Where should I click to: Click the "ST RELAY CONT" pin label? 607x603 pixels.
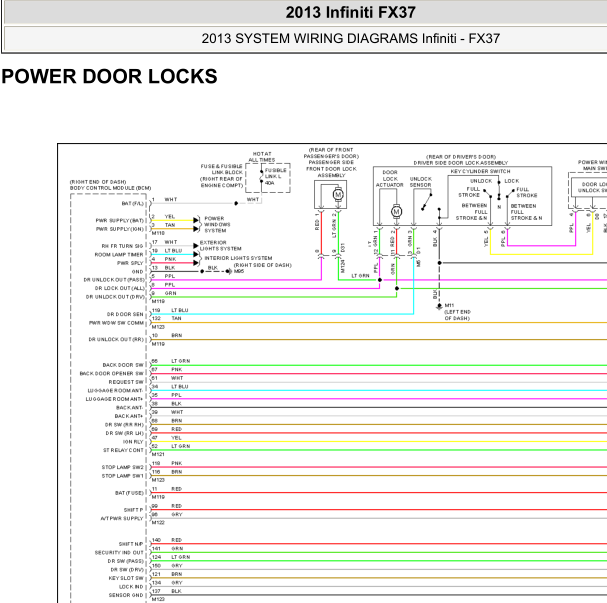[x=123, y=450]
